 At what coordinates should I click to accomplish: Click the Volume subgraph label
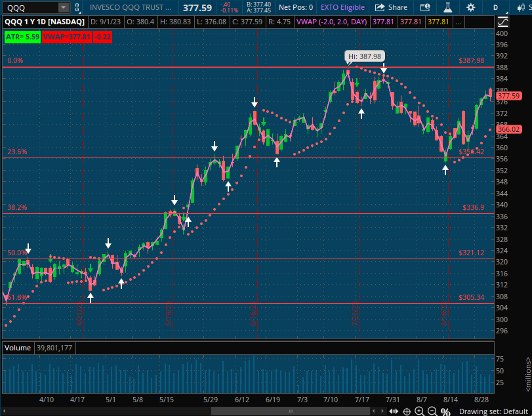18,348
